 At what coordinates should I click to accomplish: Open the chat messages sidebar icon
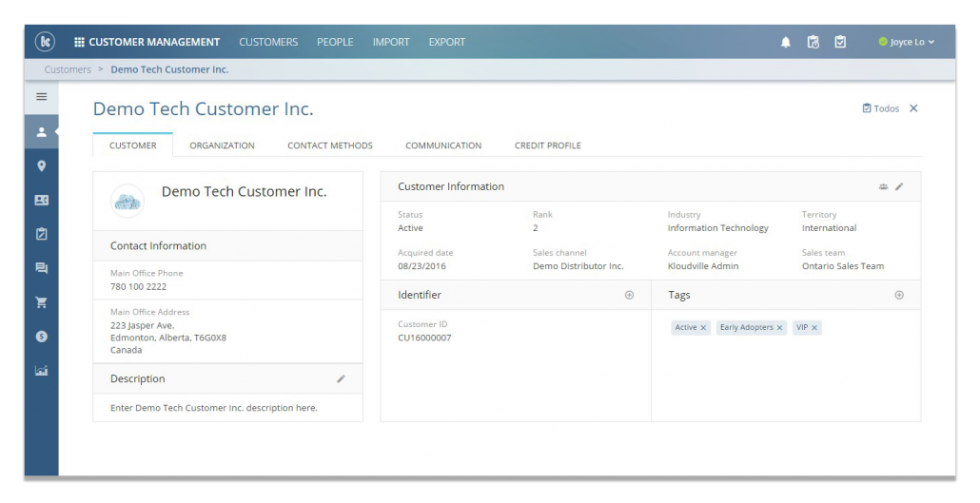(x=41, y=268)
